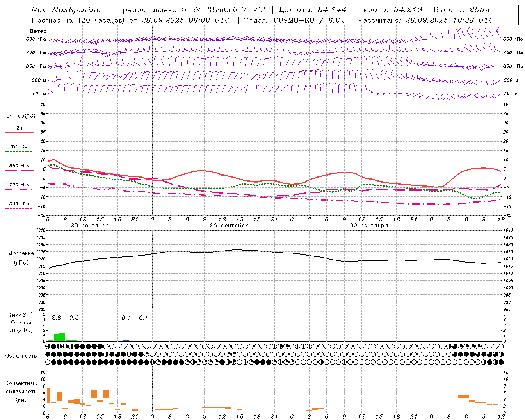Click the computed time 28.09.2025 10:38 UTC
This screenshot has width=525, height=420.
[x=450, y=20]
